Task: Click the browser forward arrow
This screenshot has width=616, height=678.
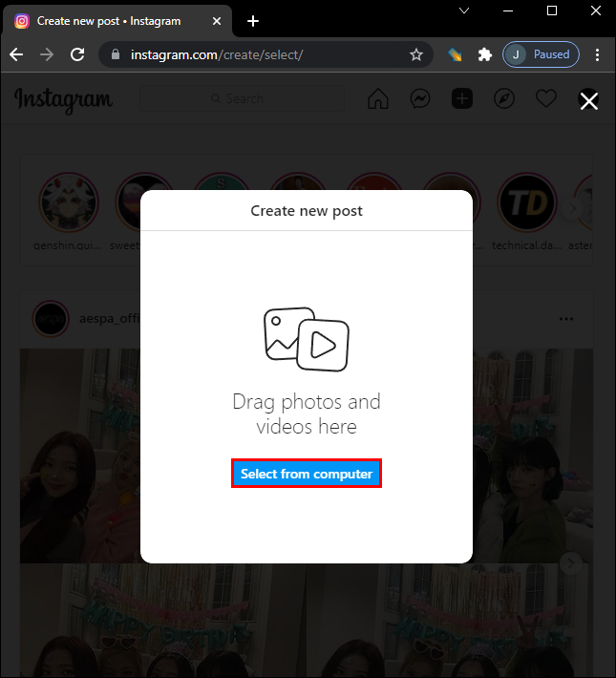Action: 47,54
